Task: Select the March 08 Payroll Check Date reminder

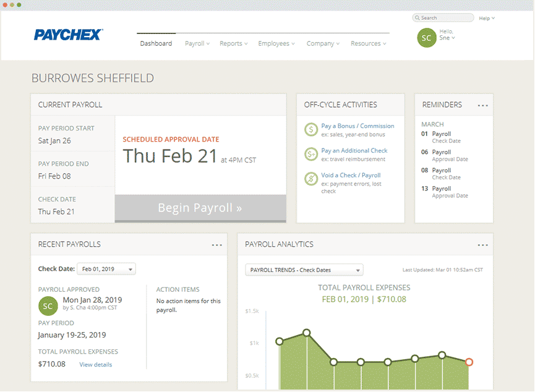Action: coord(441,174)
